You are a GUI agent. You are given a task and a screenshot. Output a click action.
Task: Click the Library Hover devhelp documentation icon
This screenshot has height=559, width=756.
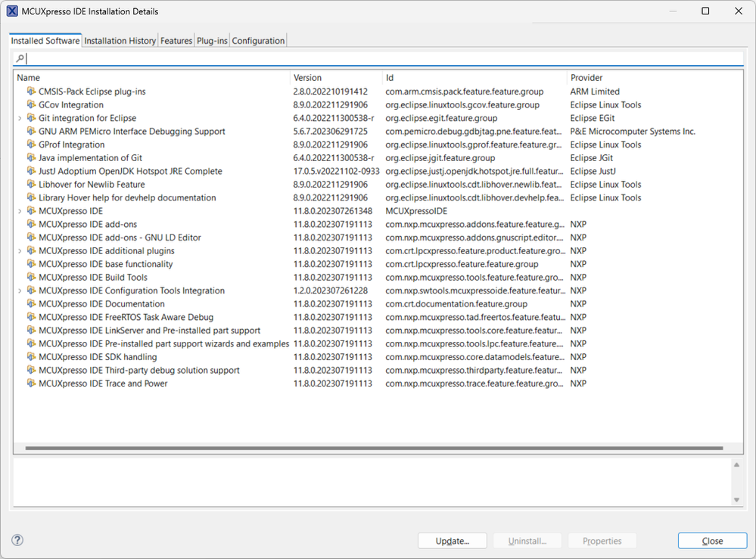click(x=31, y=197)
